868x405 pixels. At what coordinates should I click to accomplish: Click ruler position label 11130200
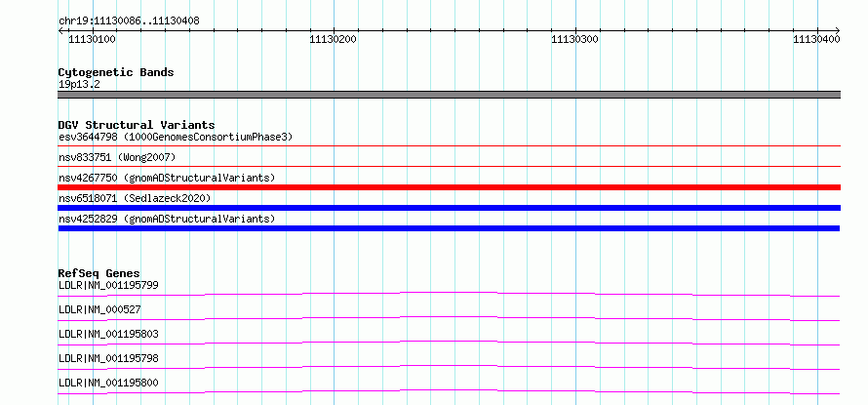coord(334,39)
